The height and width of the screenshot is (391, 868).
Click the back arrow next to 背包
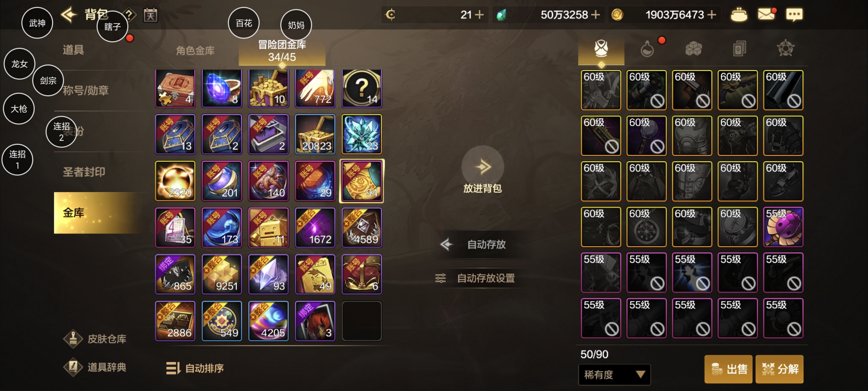tap(69, 15)
